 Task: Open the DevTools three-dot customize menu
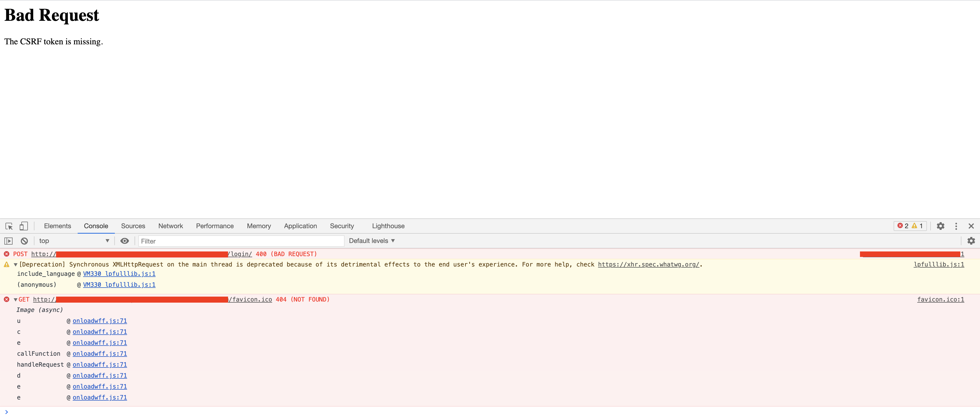[956, 226]
